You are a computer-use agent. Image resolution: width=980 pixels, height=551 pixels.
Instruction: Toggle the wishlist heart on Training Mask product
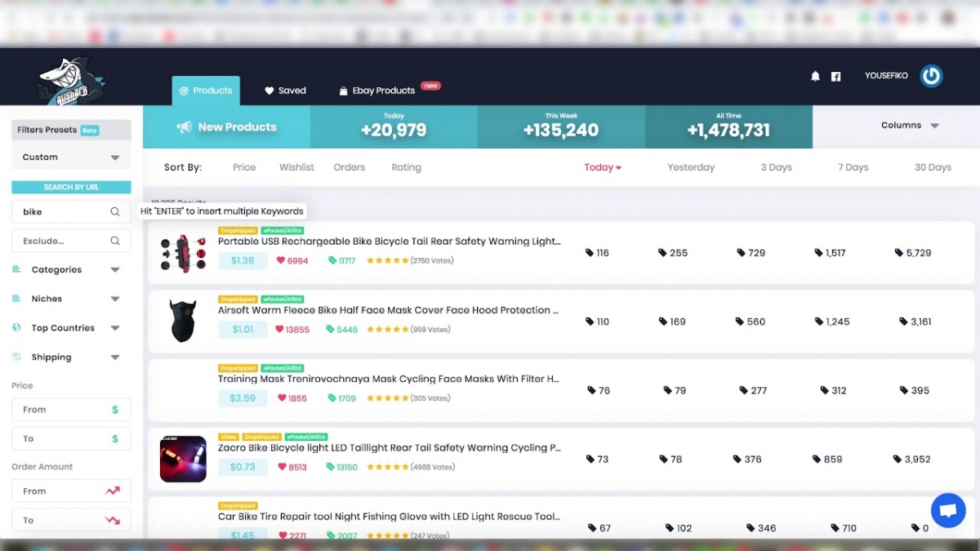(x=280, y=398)
